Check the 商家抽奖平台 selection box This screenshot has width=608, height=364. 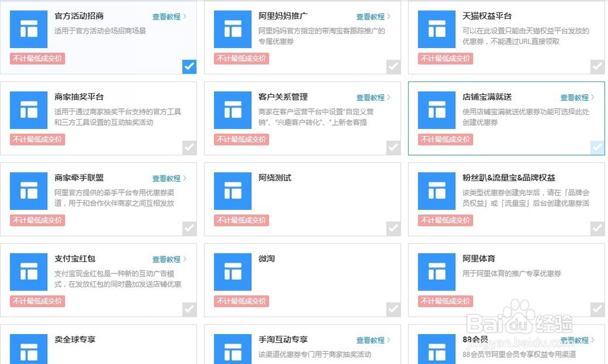coord(189,148)
